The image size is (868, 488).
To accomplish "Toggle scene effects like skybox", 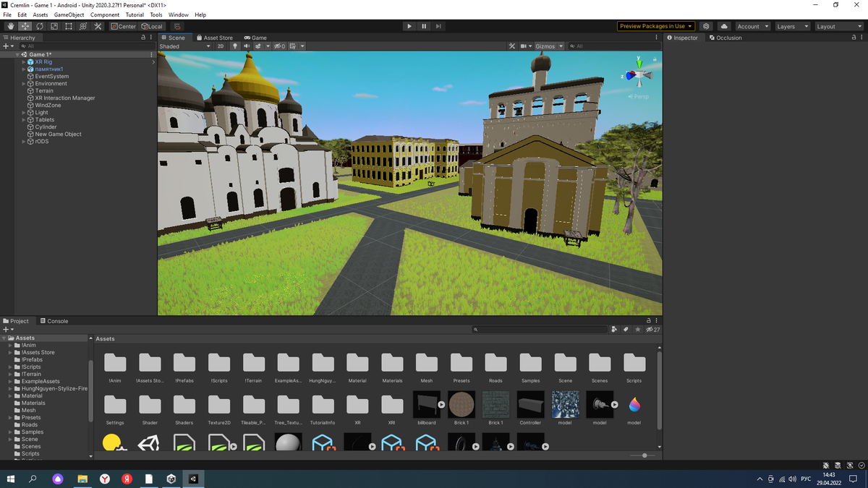I will (x=258, y=46).
